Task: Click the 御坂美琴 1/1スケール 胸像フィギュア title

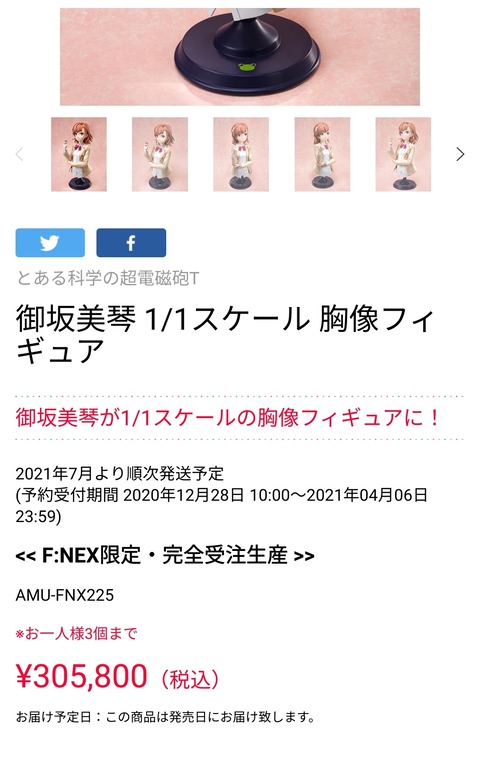Action: (x=225, y=335)
